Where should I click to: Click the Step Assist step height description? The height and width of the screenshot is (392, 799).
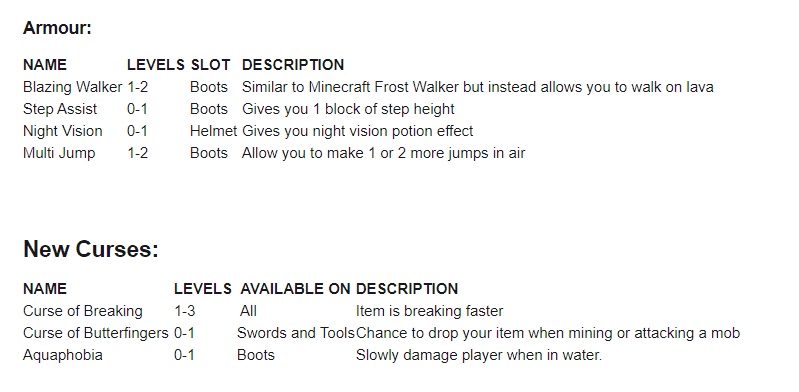(x=348, y=109)
